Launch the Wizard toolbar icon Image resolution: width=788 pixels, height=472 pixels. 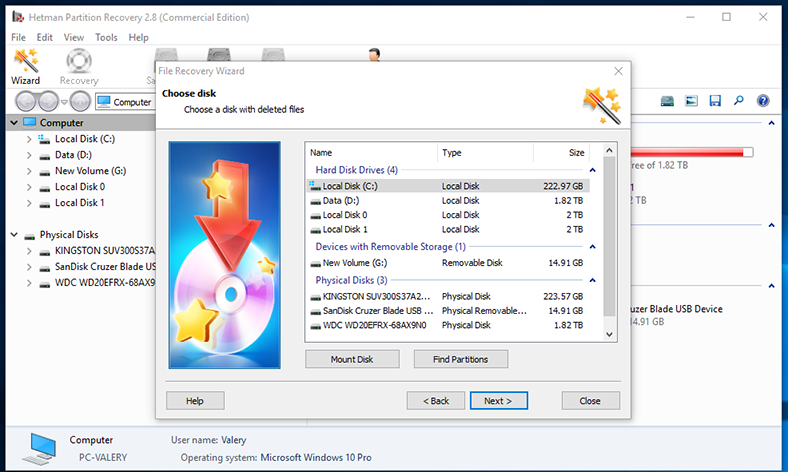[x=26, y=67]
